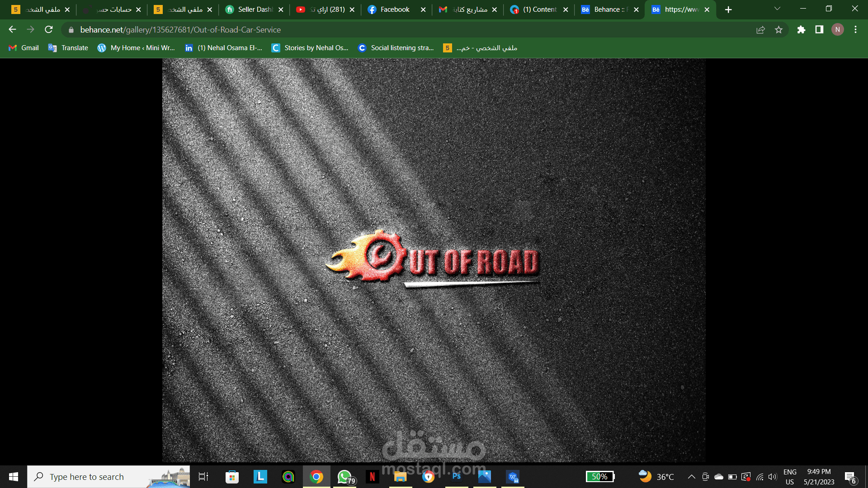Open the shield browser app on taskbar

(x=429, y=477)
